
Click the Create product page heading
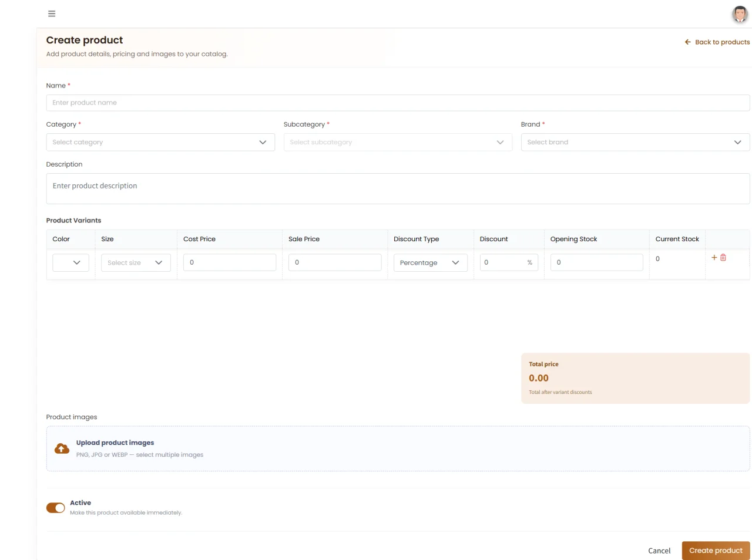click(x=85, y=40)
